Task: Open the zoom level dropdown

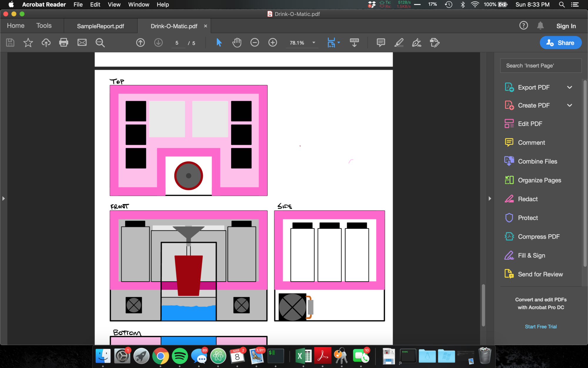Action: (x=314, y=43)
